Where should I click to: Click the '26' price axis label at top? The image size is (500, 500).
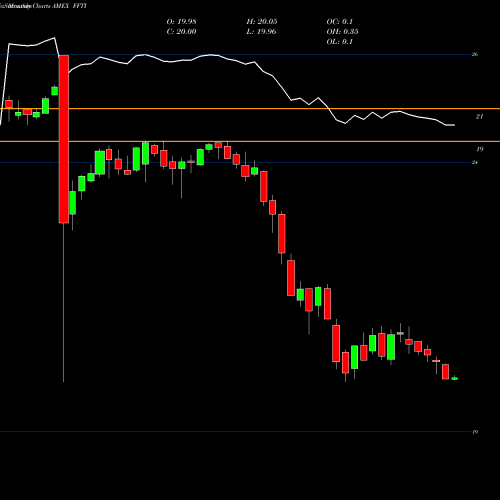coord(475,54)
